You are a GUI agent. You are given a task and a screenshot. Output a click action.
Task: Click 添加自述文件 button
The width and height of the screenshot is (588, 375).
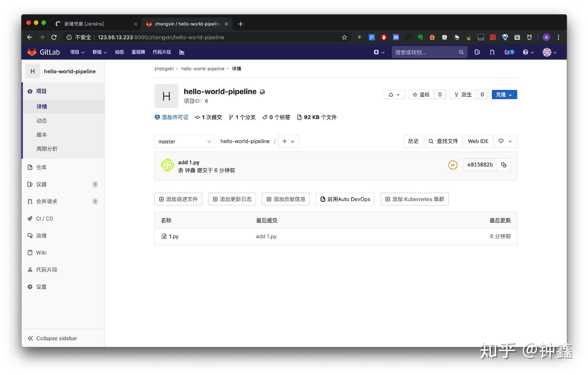[x=178, y=199]
